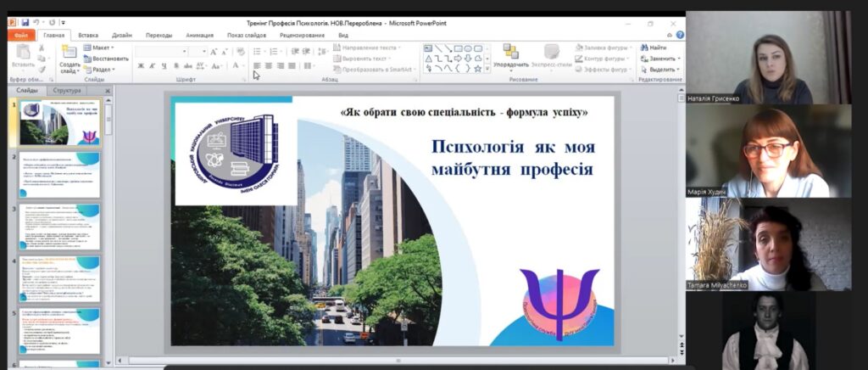Click the Восстановить button
Screen dimensions: 868x370
[x=106, y=59]
